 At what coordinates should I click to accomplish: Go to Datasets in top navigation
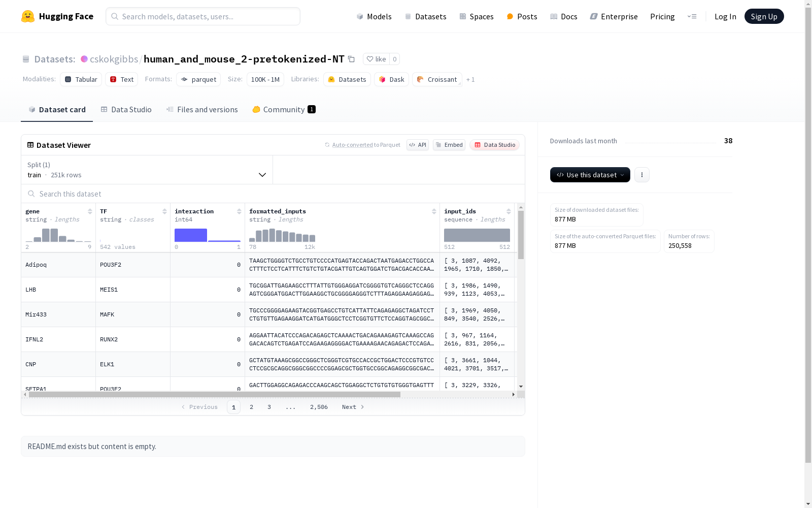click(x=425, y=16)
